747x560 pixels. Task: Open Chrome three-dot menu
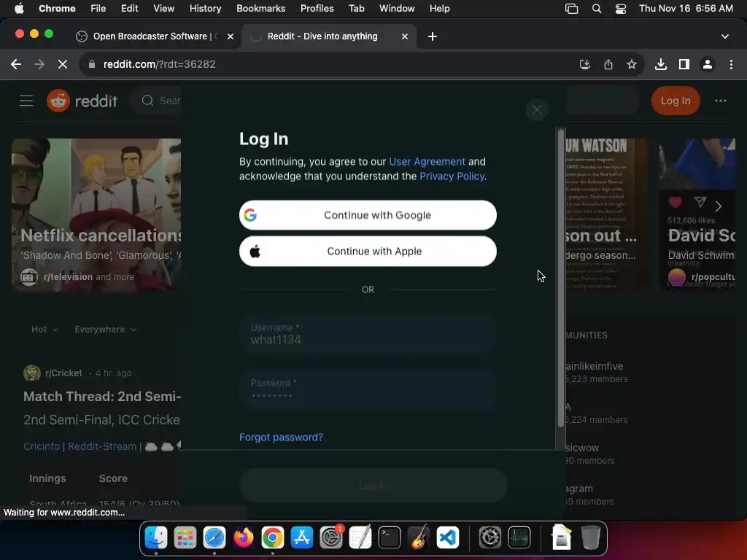[x=731, y=64]
